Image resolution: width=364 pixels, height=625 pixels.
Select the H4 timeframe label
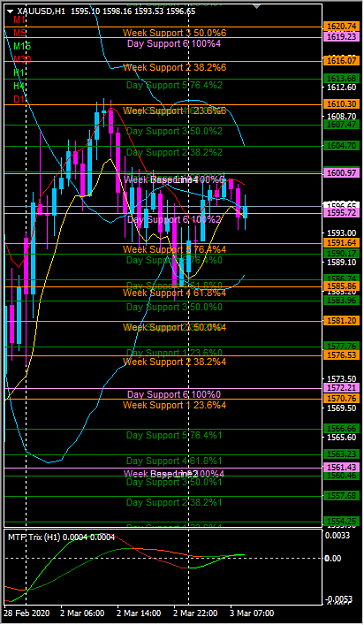(x=19, y=86)
